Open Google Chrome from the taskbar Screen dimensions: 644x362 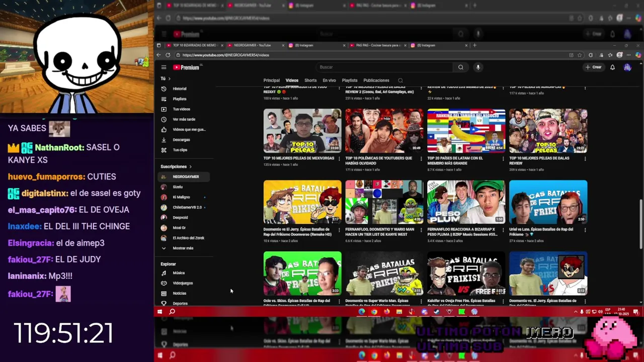pos(374,312)
